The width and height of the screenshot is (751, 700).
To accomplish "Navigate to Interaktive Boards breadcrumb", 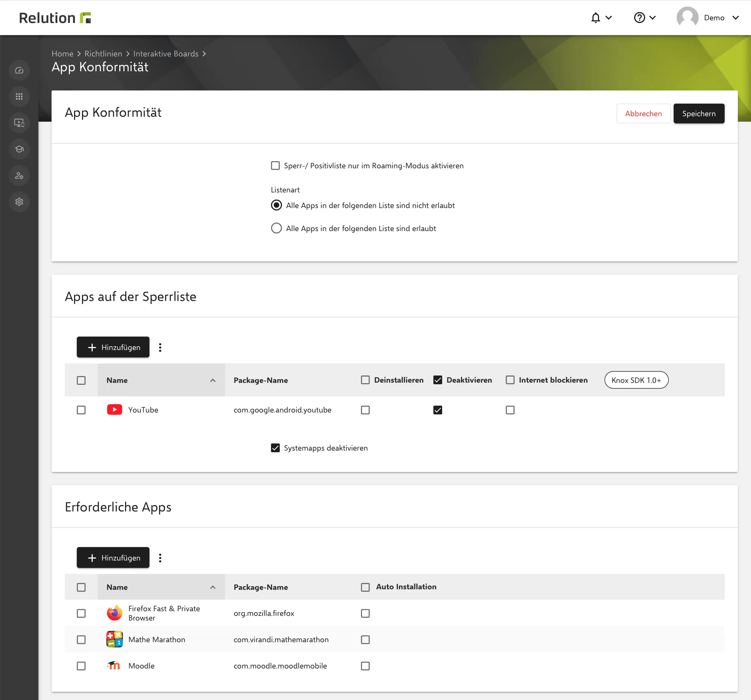I will tap(166, 54).
